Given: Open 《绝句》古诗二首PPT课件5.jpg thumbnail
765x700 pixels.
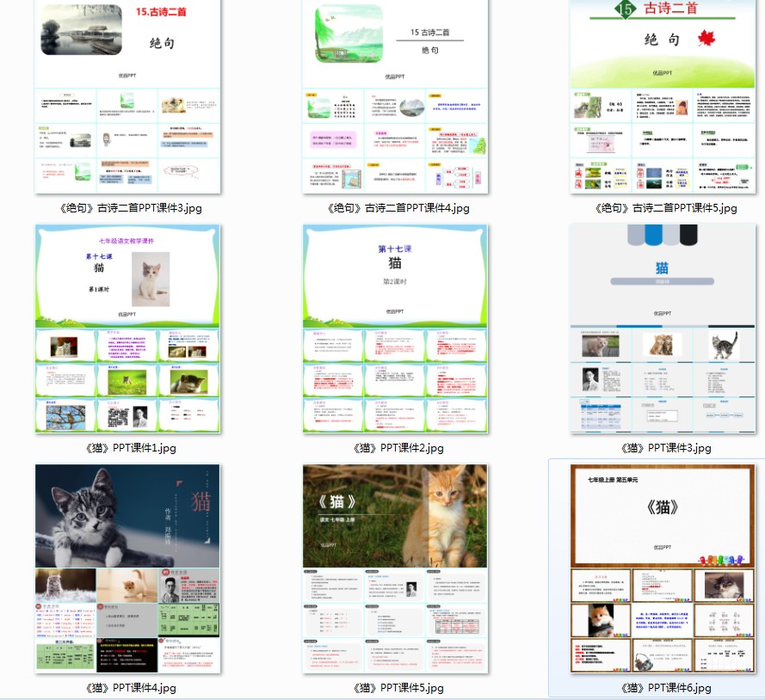Looking at the screenshot, I should click(662, 97).
